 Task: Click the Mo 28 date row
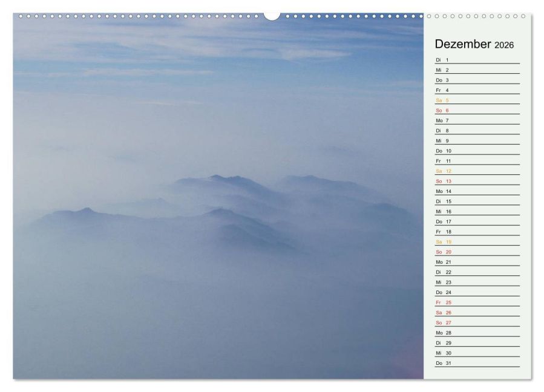pyautogui.click(x=476, y=333)
